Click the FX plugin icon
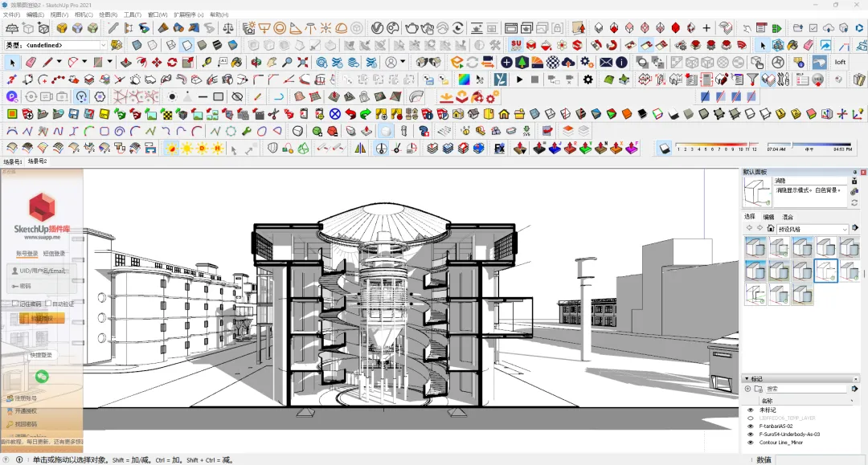The width and height of the screenshot is (868, 465). (x=499, y=149)
